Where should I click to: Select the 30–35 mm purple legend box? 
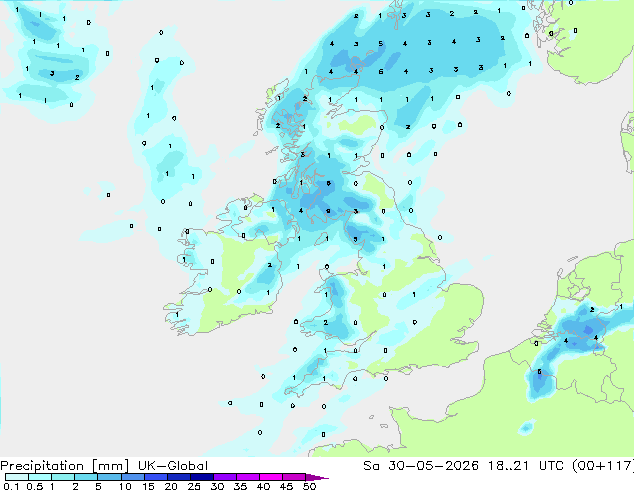click(225, 477)
